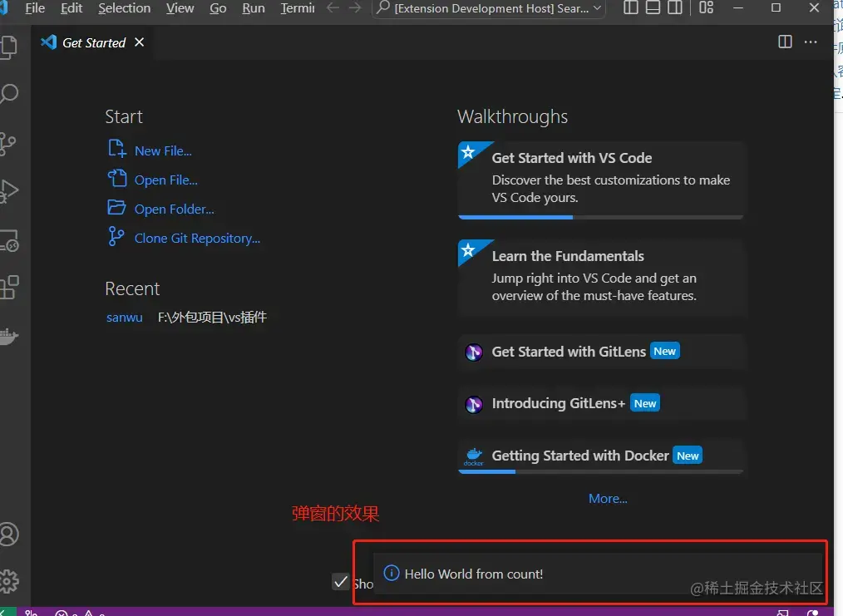
Task: Toggle Panel layout icon
Action: tap(653, 7)
